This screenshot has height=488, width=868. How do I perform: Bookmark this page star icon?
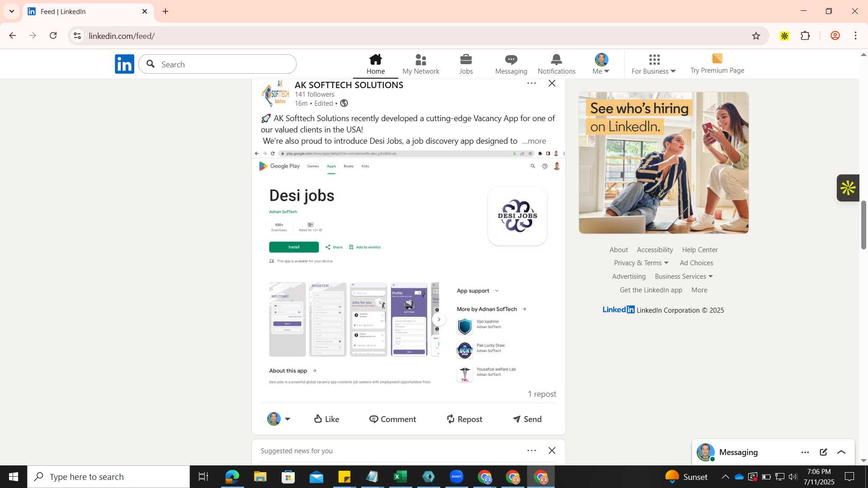tap(756, 36)
